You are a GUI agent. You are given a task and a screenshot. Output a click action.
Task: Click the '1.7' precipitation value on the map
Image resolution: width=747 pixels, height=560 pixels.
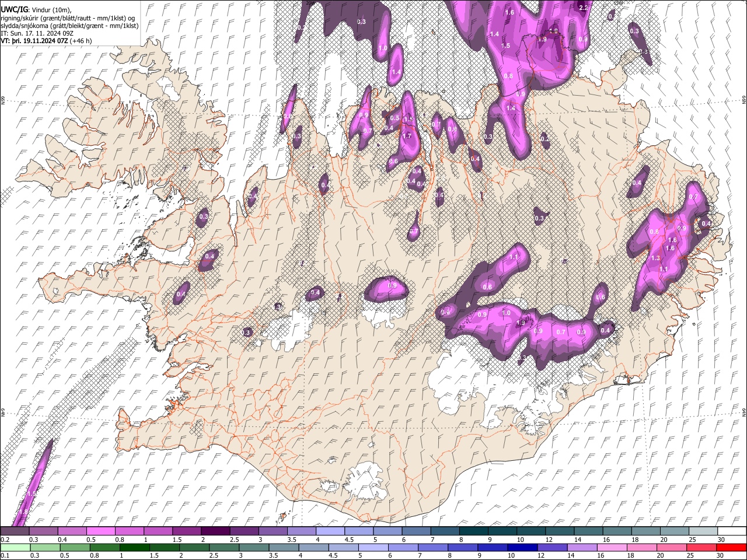[x=407, y=136]
